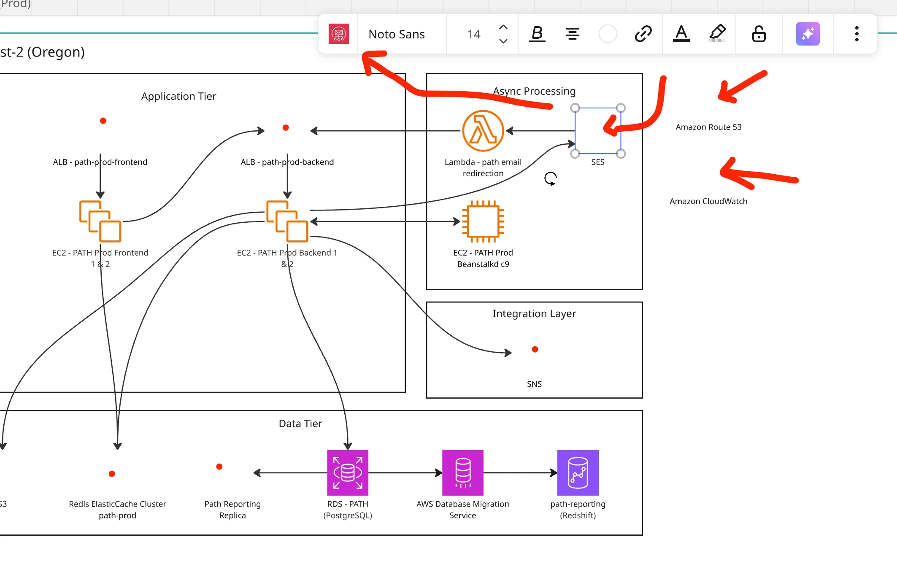Open the white fill color swatch
The width and height of the screenshot is (897, 588).
[x=608, y=34]
